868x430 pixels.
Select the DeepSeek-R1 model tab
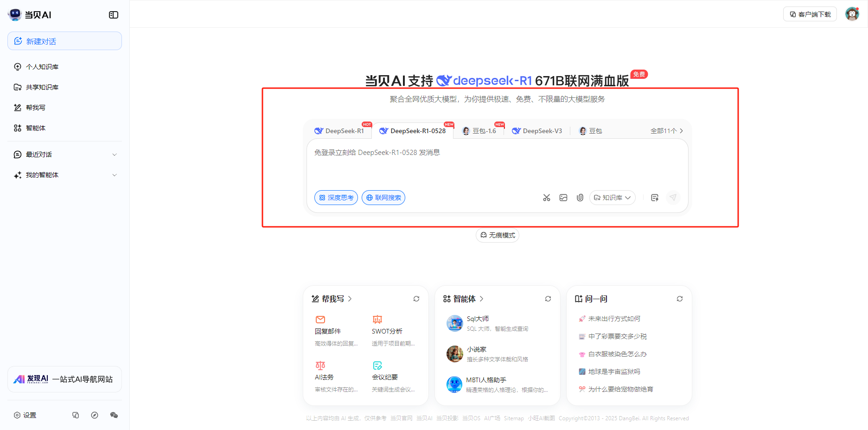339,131
